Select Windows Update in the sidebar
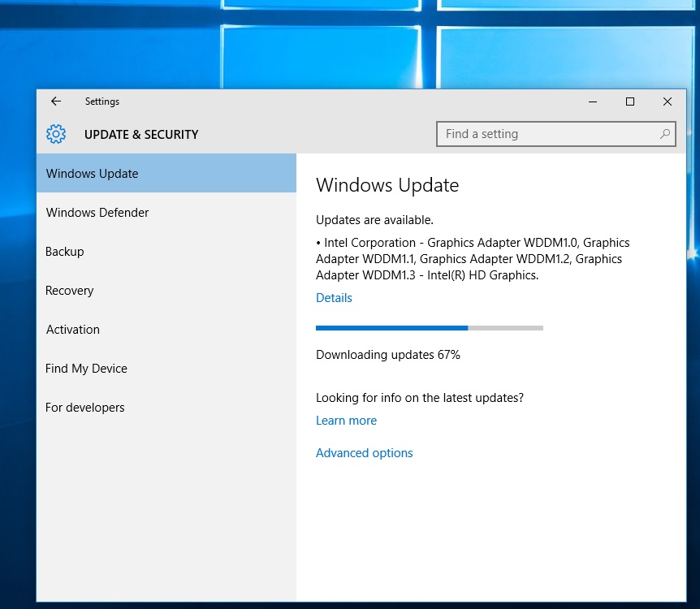 (x=166, y=173)
